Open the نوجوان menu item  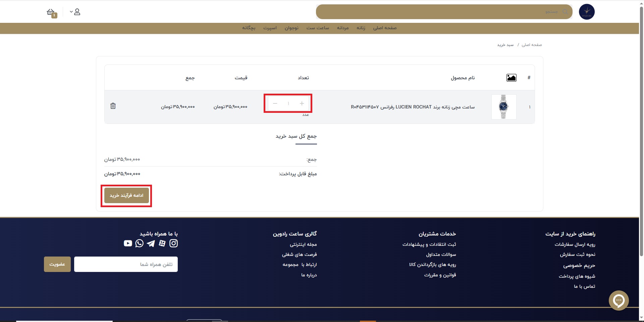coord(291,28)
